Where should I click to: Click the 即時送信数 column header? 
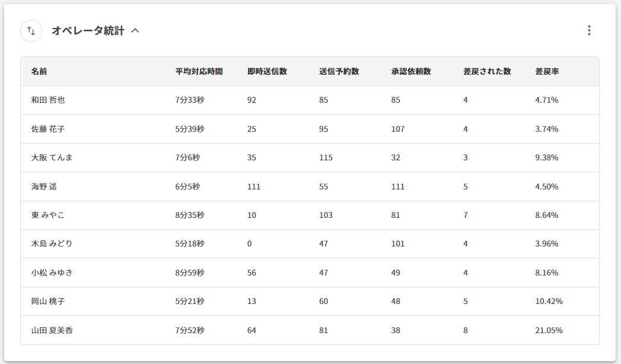(267, 71)
